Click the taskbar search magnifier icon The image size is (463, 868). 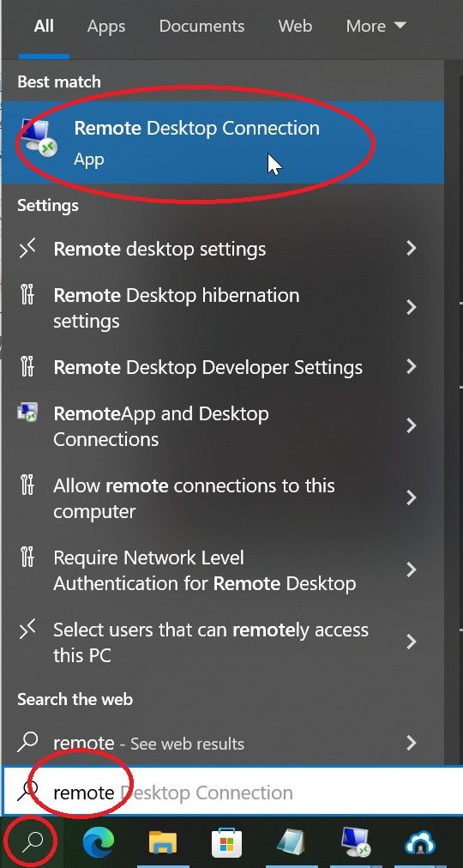tap(32, 842)
